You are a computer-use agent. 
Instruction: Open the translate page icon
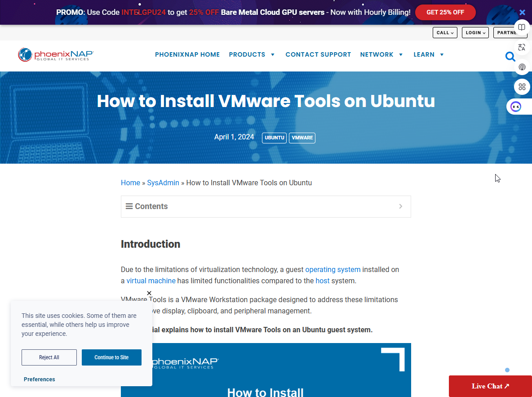coord(522,47)
